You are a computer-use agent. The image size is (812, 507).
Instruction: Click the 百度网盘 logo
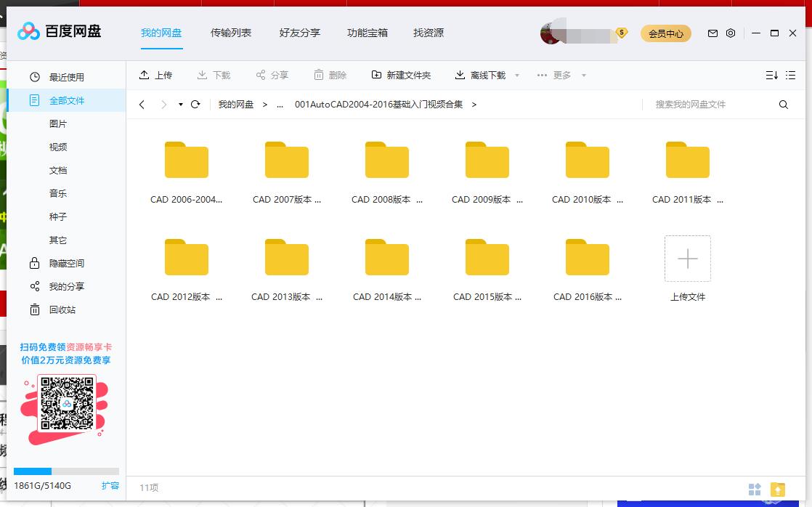click(59, 31)
